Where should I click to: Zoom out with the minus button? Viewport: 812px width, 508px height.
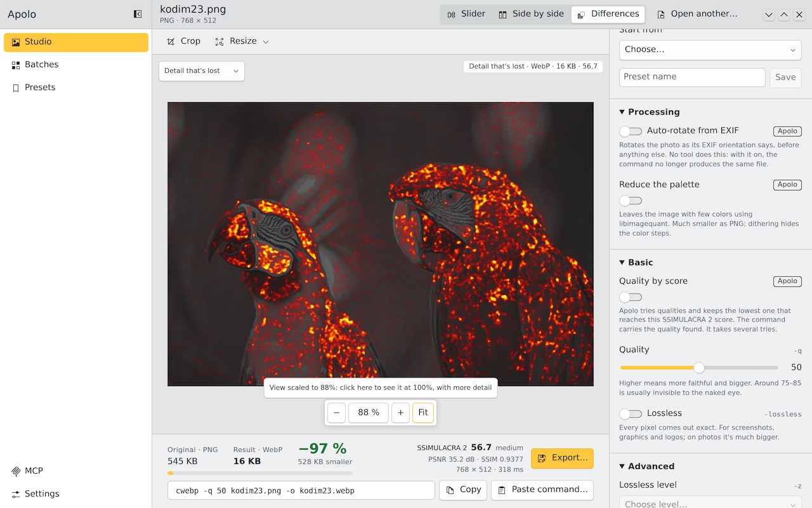(x=337, y=413)
